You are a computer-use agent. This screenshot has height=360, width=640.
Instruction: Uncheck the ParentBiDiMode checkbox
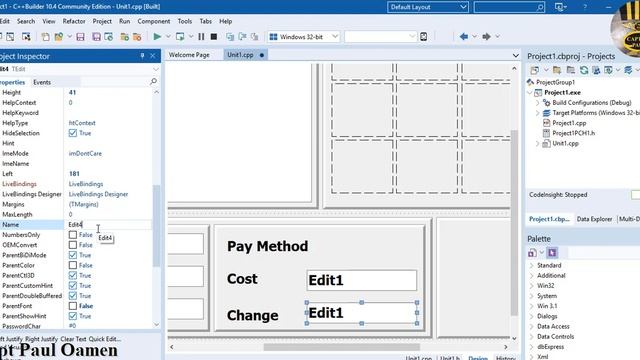coord(73,255)
